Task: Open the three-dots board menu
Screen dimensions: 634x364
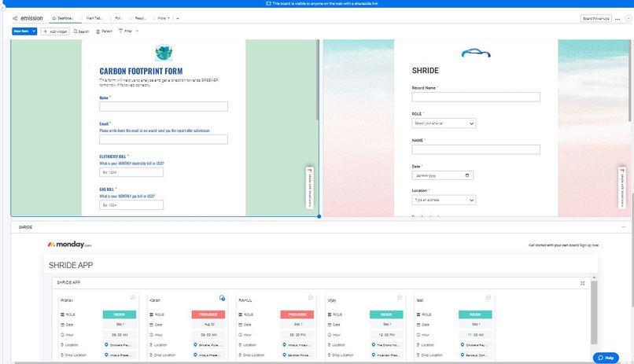Action: (x=617, y=19)
